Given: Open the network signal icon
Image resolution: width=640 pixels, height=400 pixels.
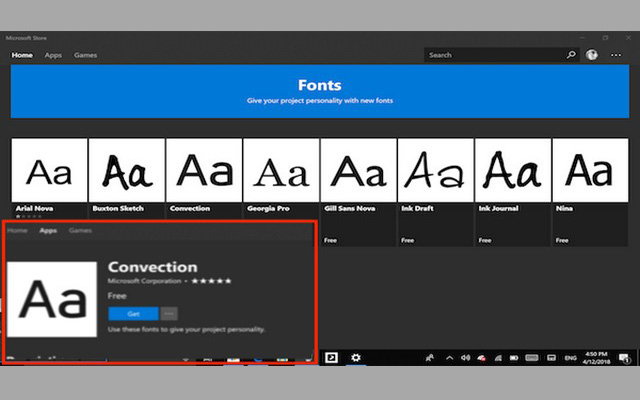Looking at the screenshot, I should click(498, 358).
